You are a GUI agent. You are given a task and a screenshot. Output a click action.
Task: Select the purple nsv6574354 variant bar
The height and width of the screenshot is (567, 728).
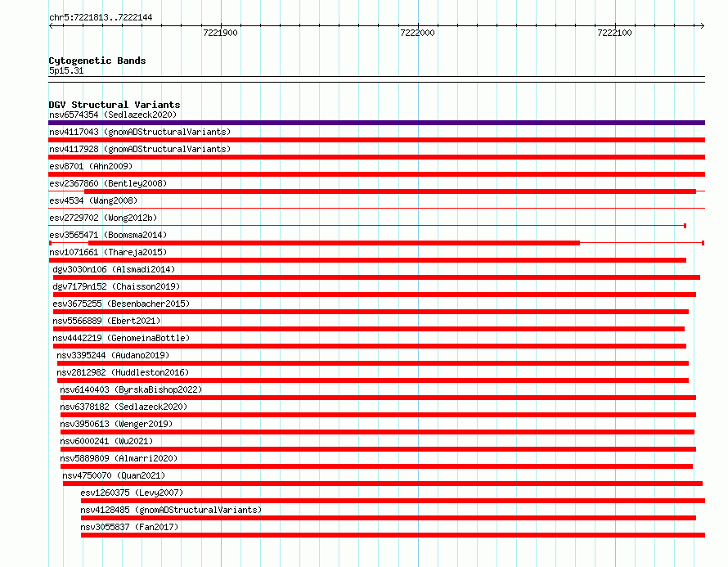376,123
